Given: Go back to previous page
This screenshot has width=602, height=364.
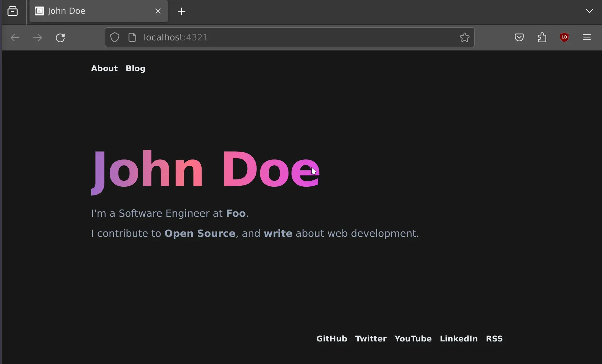Looking at the screenshot, I should pos(15,38).
